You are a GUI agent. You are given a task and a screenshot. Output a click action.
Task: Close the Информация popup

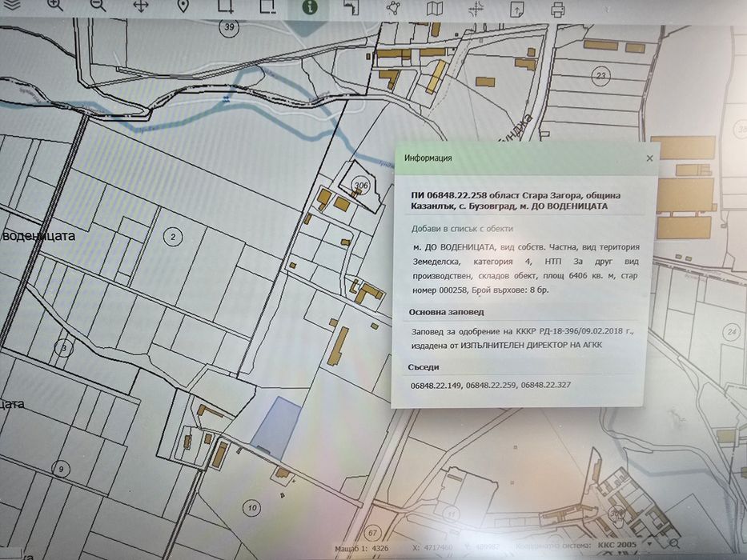[x=649, y=158]
